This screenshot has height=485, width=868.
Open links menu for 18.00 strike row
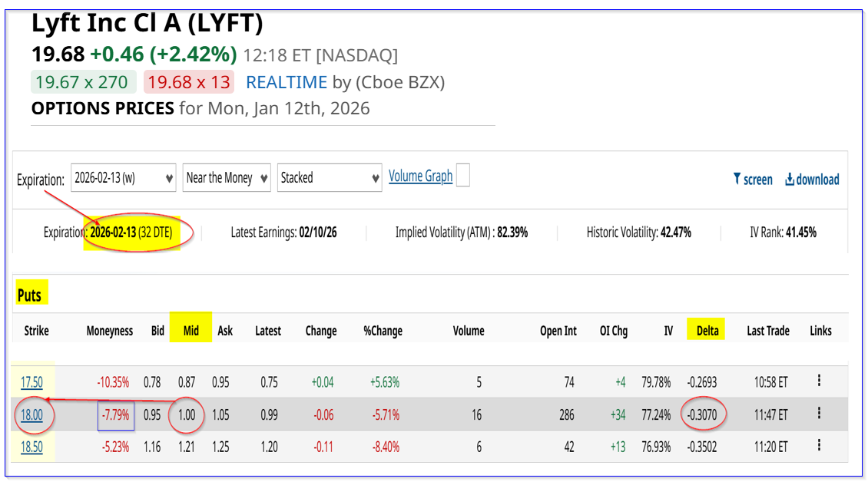pos(820,414)
